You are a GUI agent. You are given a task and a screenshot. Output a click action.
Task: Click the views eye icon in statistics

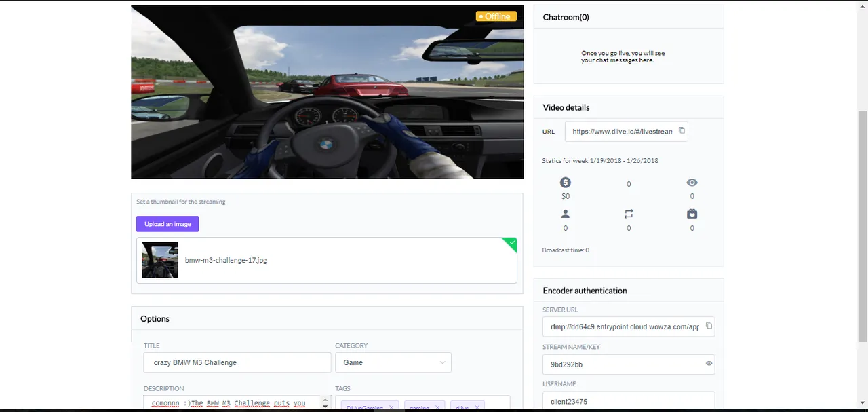pos(692,183)
